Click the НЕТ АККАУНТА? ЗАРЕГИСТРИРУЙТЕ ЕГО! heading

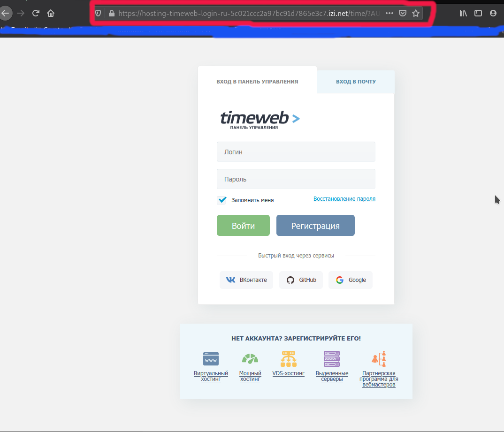296,338
